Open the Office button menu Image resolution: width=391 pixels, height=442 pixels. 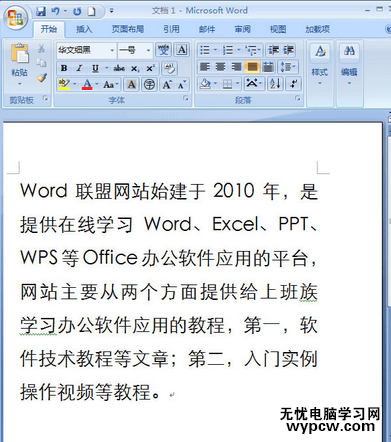[15, 17]
